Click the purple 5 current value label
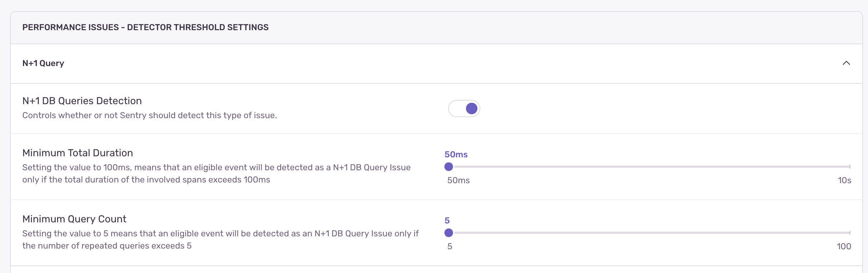Image resolution: width=868 pixels, height=273 pixels. tap(447, 221)
